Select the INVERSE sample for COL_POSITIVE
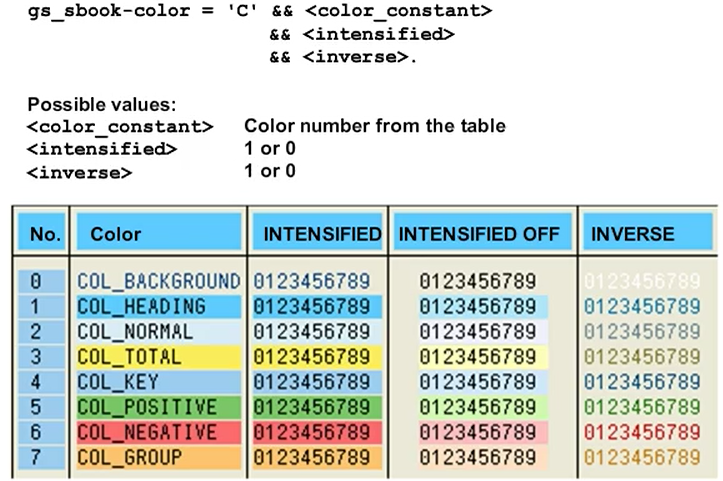The width and height of the screenshot is (723, 481). click(x=641, y=407)
